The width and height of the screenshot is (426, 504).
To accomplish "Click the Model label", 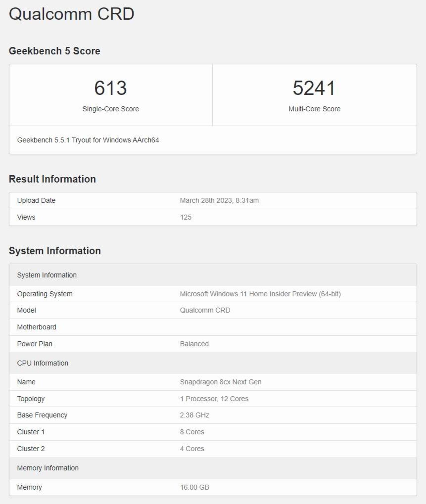I will point(26,310).
